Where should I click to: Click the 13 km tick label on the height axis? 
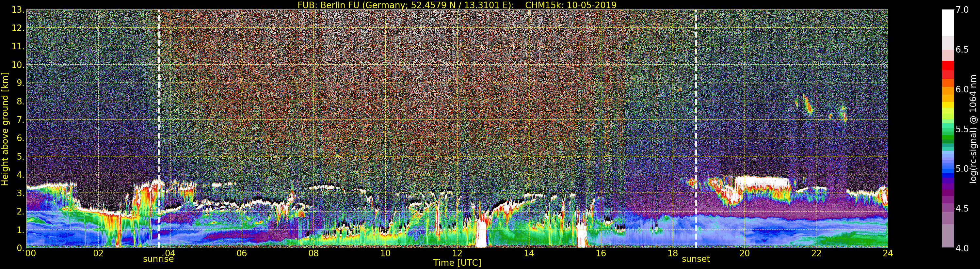[18, 10]
